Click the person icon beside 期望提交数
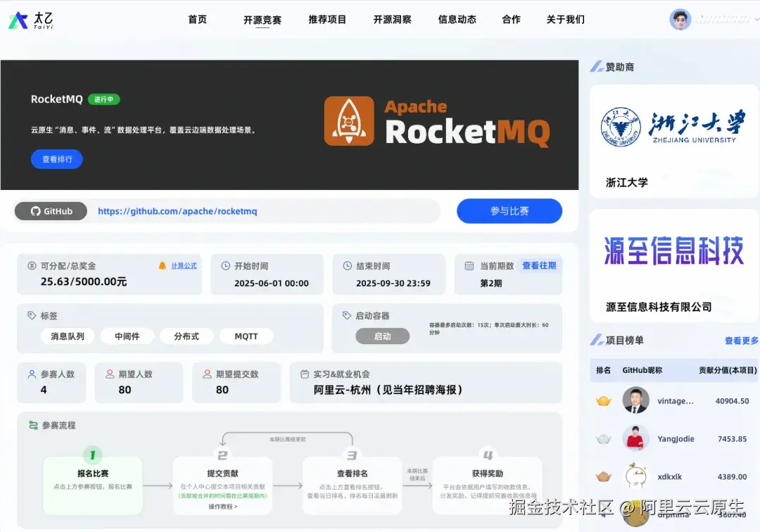The height and width of the screenshot is (532, 760). 208,374
